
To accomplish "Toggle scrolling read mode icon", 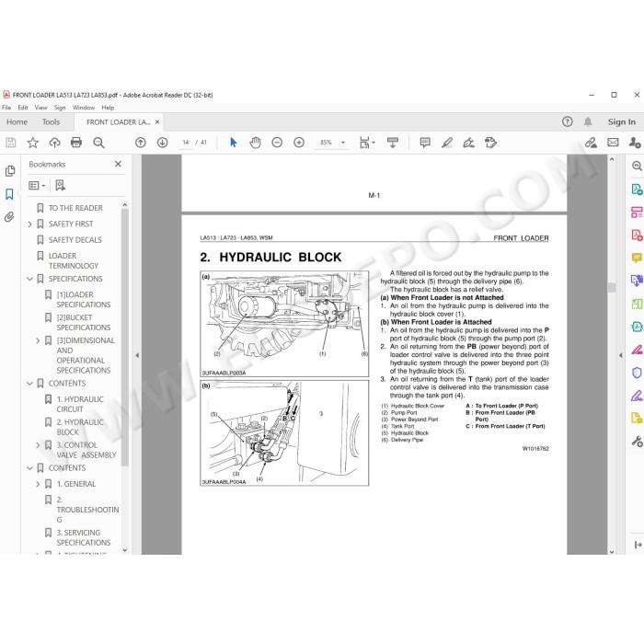I will (393, 143).
